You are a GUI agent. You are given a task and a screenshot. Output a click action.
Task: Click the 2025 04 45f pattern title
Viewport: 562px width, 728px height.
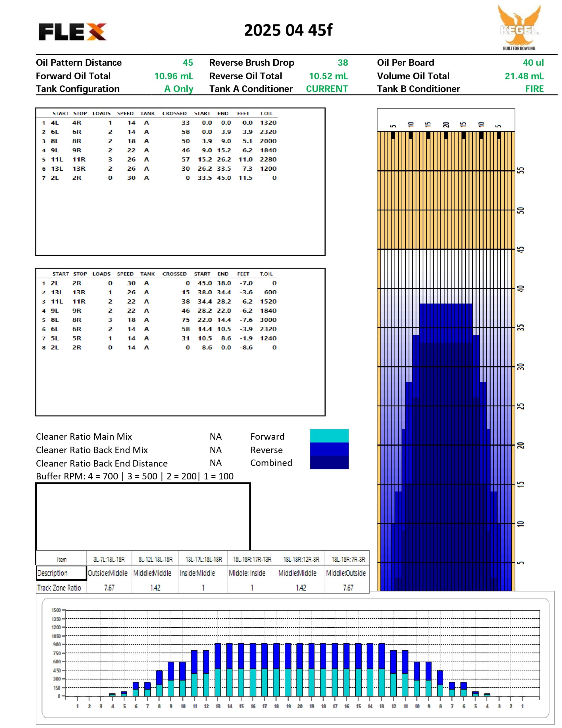[288, 30]
